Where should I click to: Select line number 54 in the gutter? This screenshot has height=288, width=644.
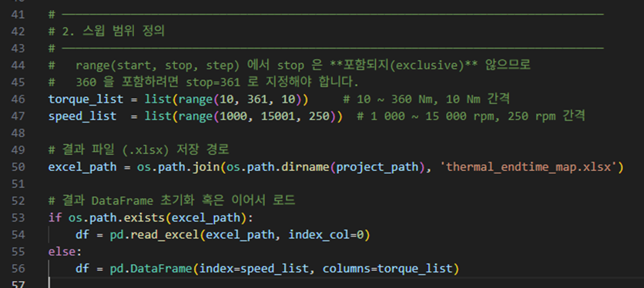(17, 235)
